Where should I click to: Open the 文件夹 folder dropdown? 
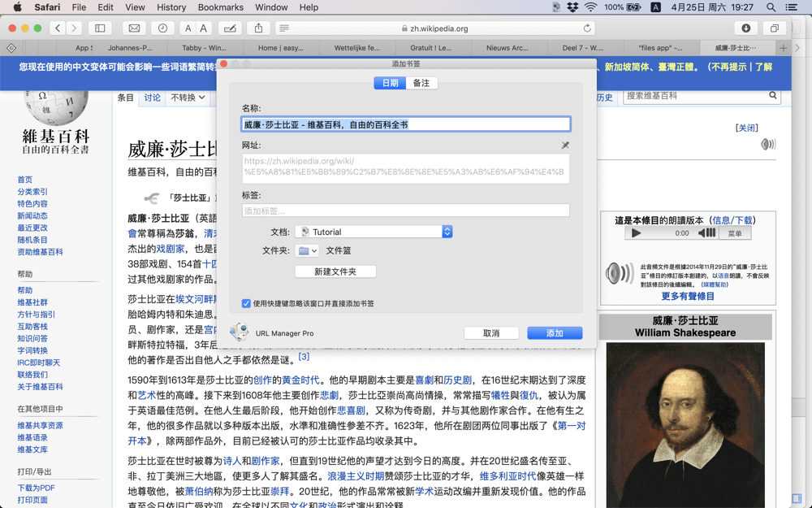coord(307,251)
